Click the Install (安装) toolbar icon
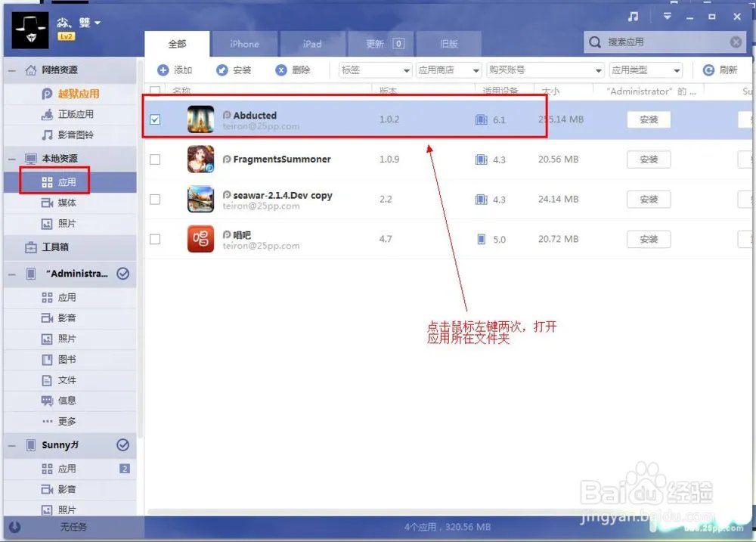 (222, 70)
